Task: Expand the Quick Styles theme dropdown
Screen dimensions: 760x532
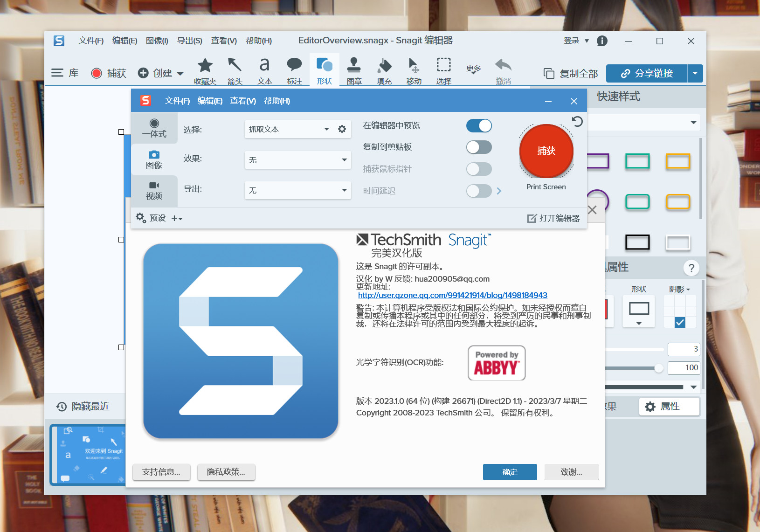Action: click(694, 122)
